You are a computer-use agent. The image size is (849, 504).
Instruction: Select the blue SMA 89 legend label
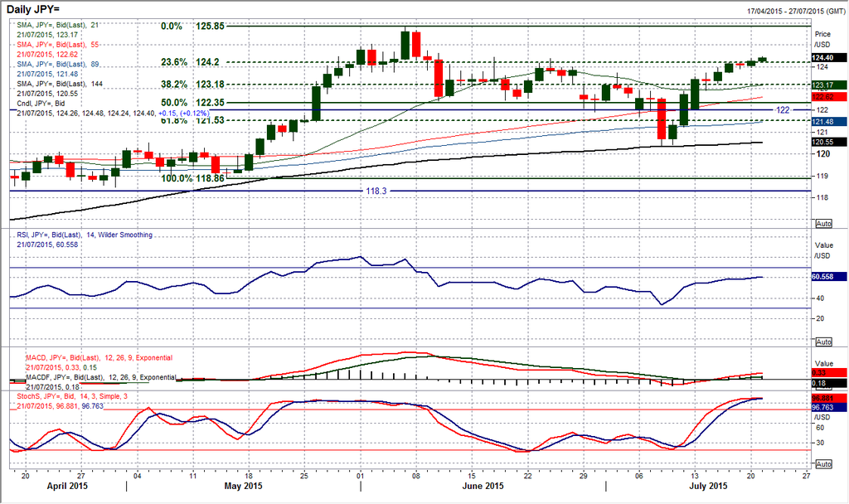click(x=58, y=64)
